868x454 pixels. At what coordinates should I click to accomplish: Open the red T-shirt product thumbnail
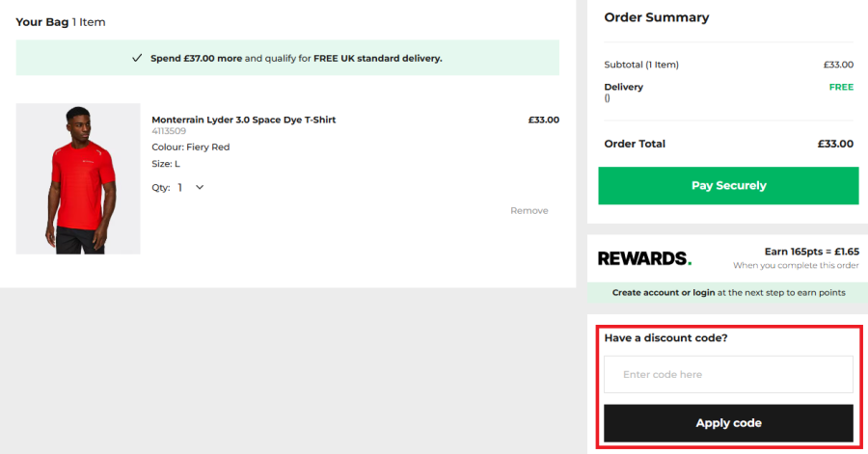pos(78,178)
